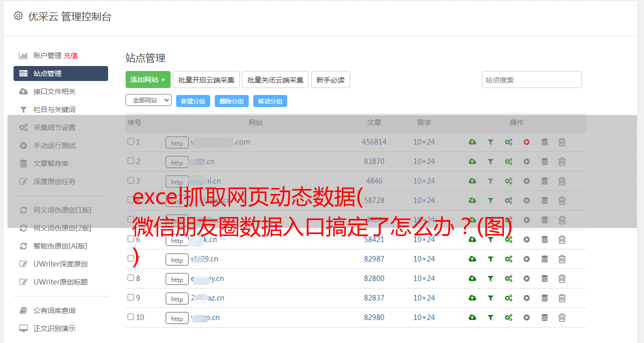The image size is (644, 343).
Task: Click the article count 456814
Action: point(374,142)
